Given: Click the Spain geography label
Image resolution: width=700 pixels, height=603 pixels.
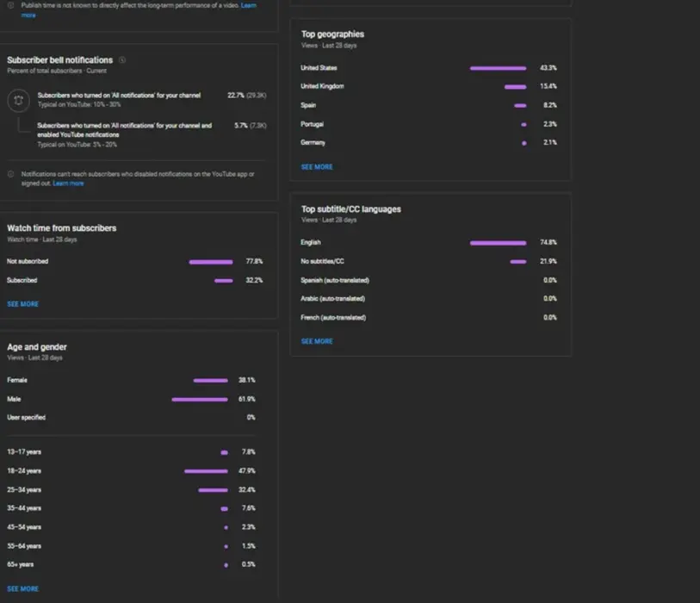Looking at the screenshot, I should (x=308, y=105).
